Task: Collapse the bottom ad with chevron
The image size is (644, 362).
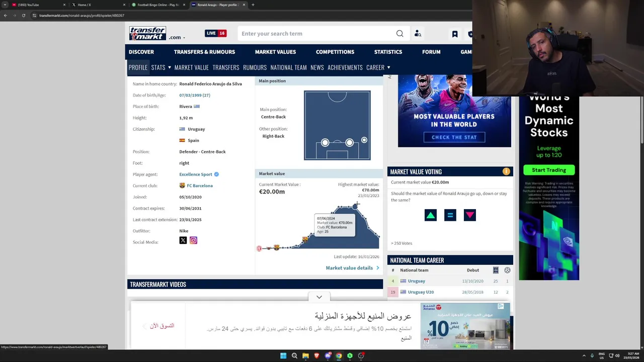Action: click(319, 297)
